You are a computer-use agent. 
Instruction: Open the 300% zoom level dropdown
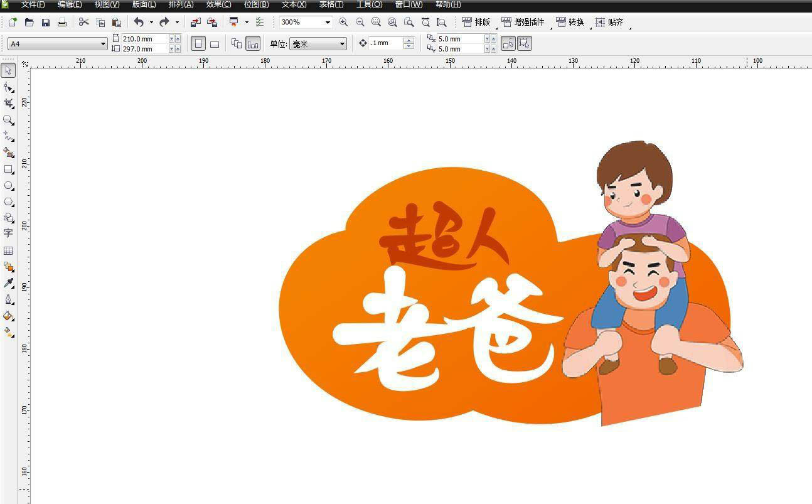327,22
